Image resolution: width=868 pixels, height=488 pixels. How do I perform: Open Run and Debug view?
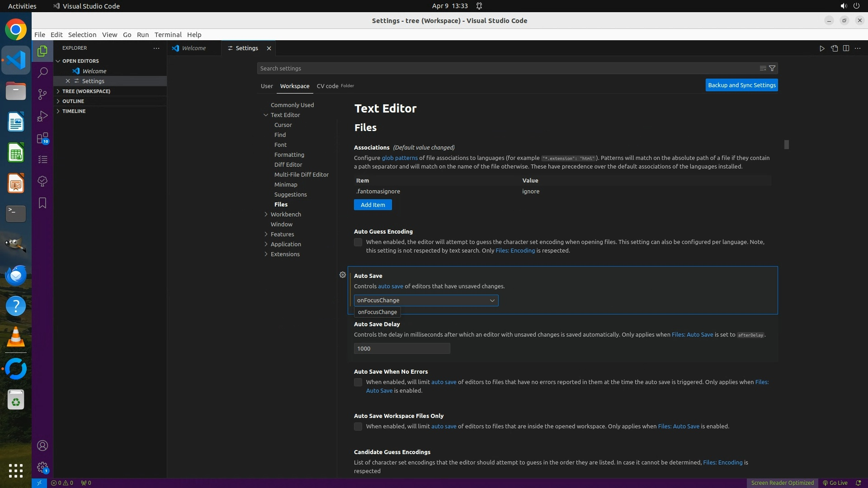tap(42, 116)
